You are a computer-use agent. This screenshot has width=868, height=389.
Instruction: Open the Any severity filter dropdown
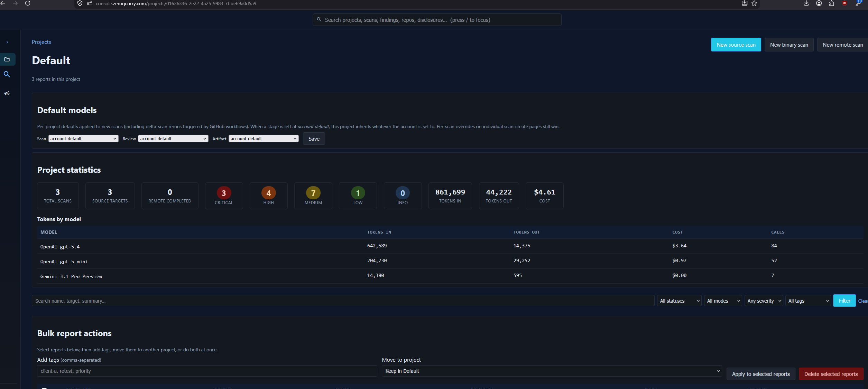764,301
